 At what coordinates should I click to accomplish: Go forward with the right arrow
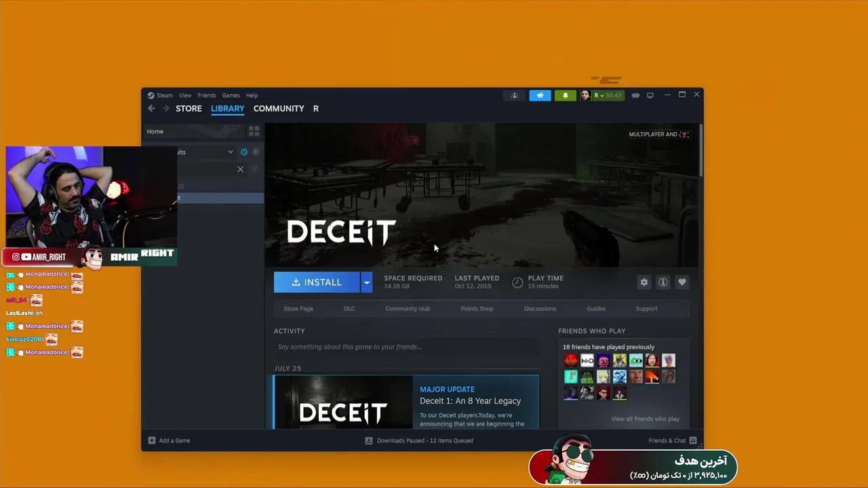coord(165,108)
